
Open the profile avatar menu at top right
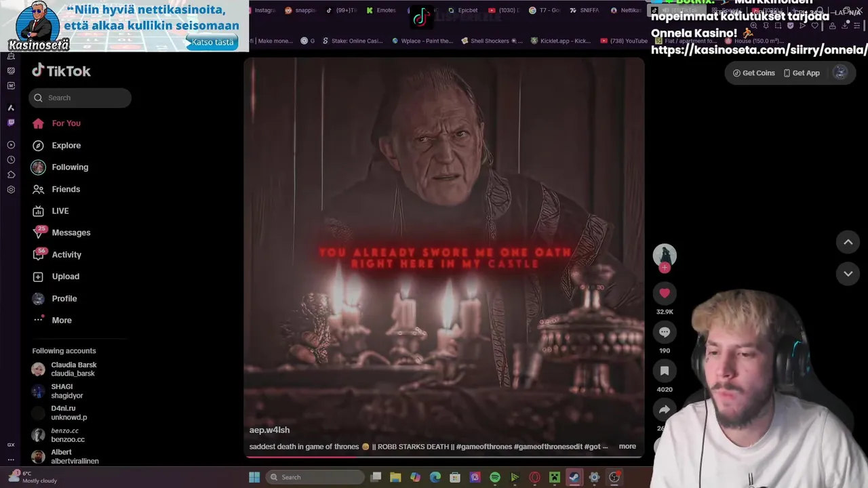840,73
